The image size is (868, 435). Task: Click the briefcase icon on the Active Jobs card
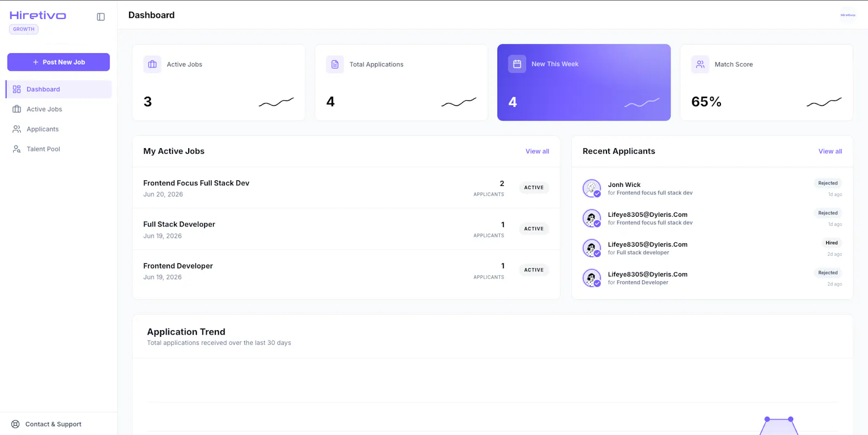click(152, 64)
